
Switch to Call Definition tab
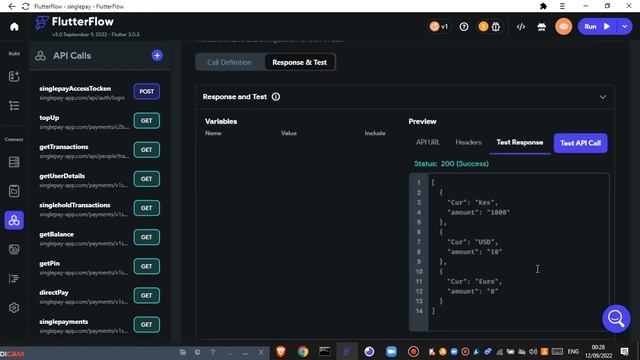[x=229, y=62]
